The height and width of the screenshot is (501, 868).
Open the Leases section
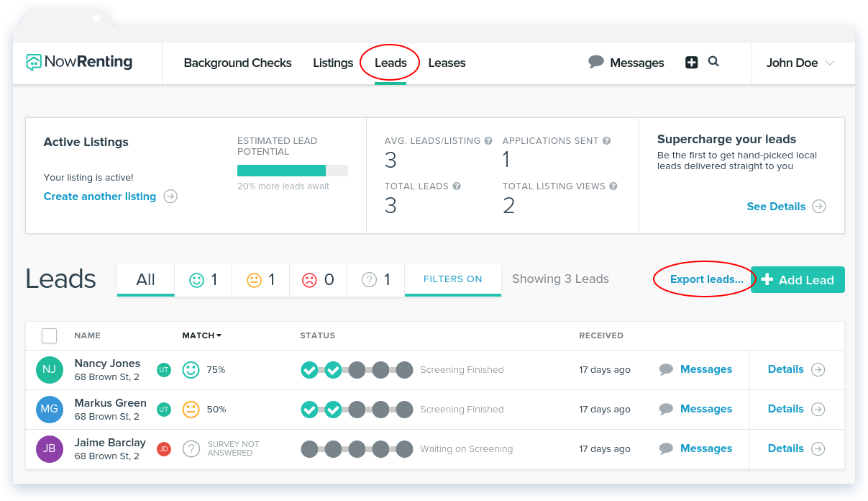pos(447,63)
